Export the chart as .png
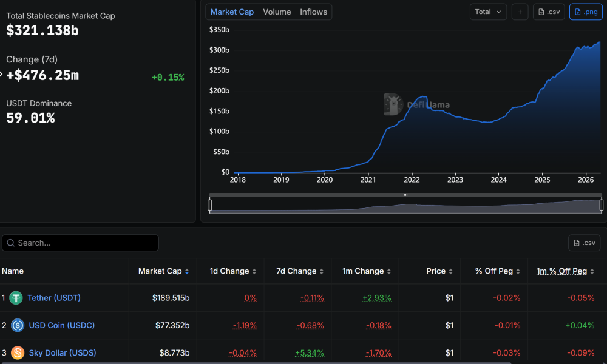Image resolution: width=607 pixels, height=364 pixels. [x=586, y=12]
